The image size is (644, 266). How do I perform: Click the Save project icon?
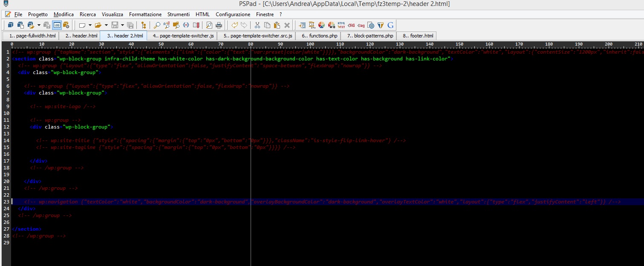click(47, 25)
